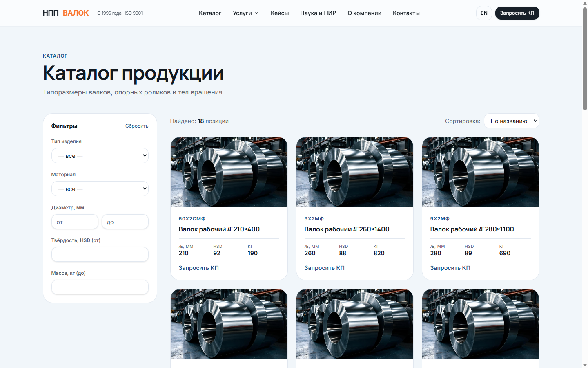Click weight value 690 on third card

[505, 253]
